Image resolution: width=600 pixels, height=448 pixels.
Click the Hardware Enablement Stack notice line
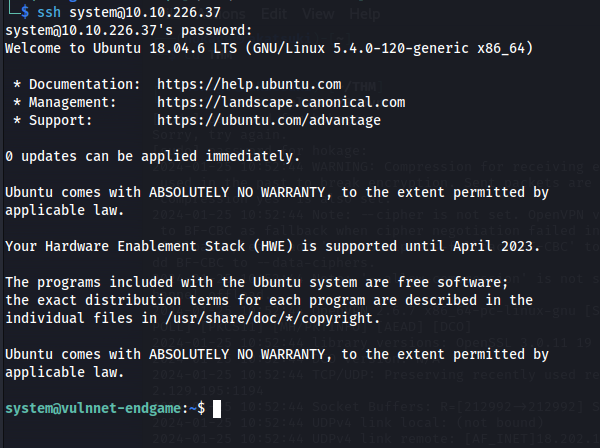(x=272, y=246)
